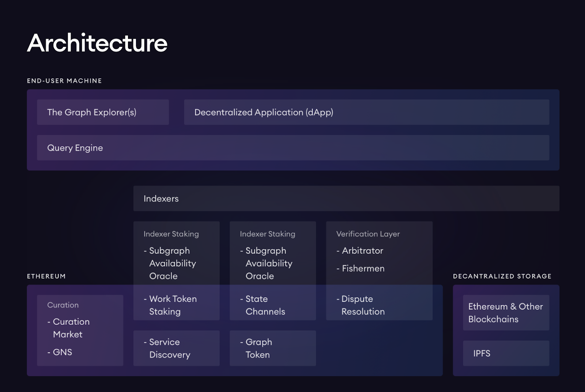Select the Dispute Resolution entry
This screenshot has height=392, width=585.
click(361, 305)
